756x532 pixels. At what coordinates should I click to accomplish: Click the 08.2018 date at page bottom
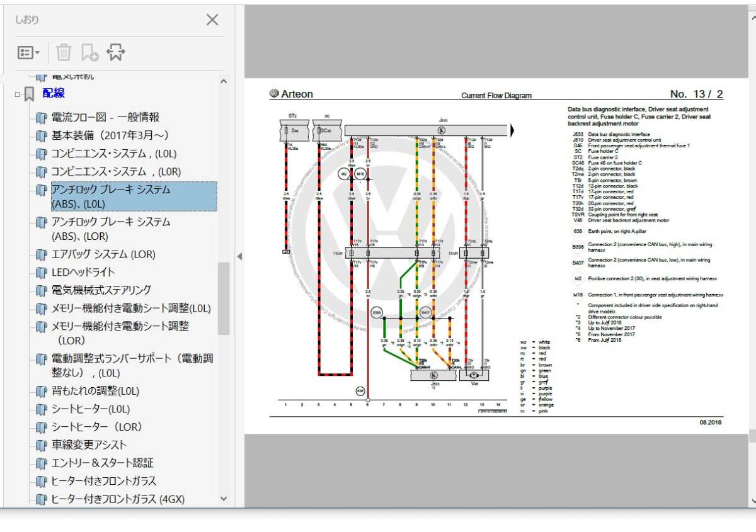pos(711,422)
